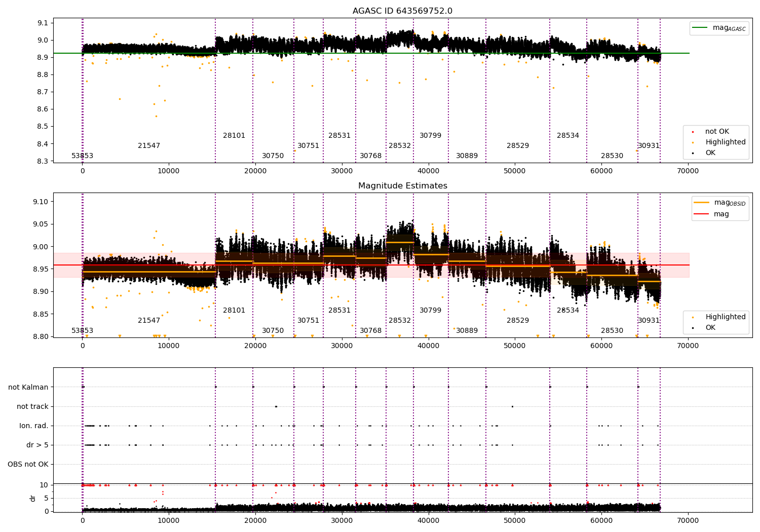The width and height of the screenshot is (760, 532).
Task: Click obsid label 30889 in the top plot
Action: coord(467,156)
